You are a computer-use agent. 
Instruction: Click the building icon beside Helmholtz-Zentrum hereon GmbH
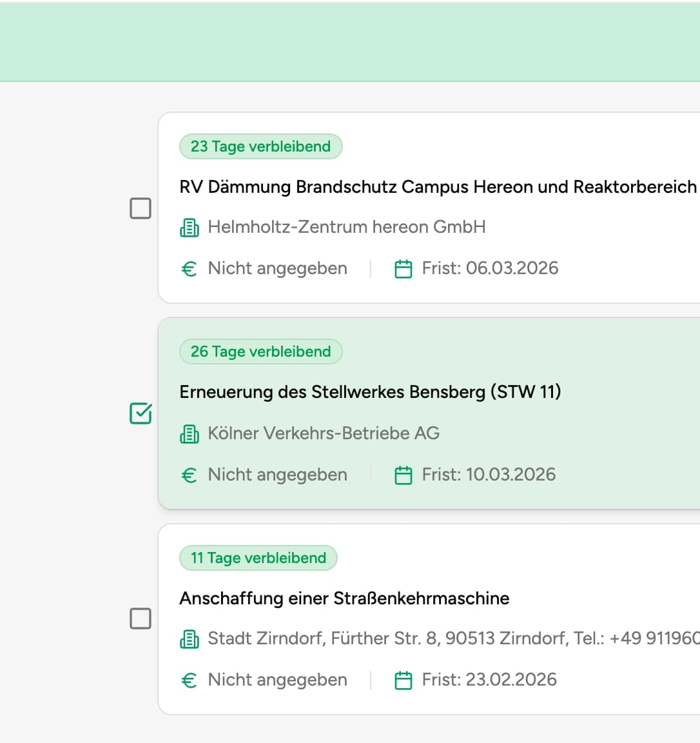pyautogui.click(x=190, y=228)
